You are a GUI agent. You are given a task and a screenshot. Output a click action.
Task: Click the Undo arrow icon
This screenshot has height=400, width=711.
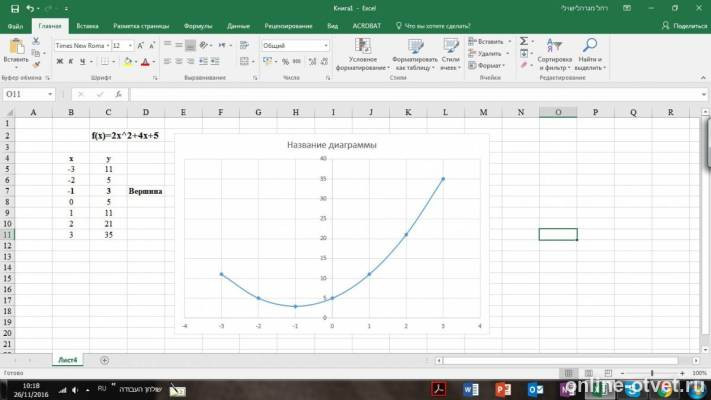tap(30, 9)
